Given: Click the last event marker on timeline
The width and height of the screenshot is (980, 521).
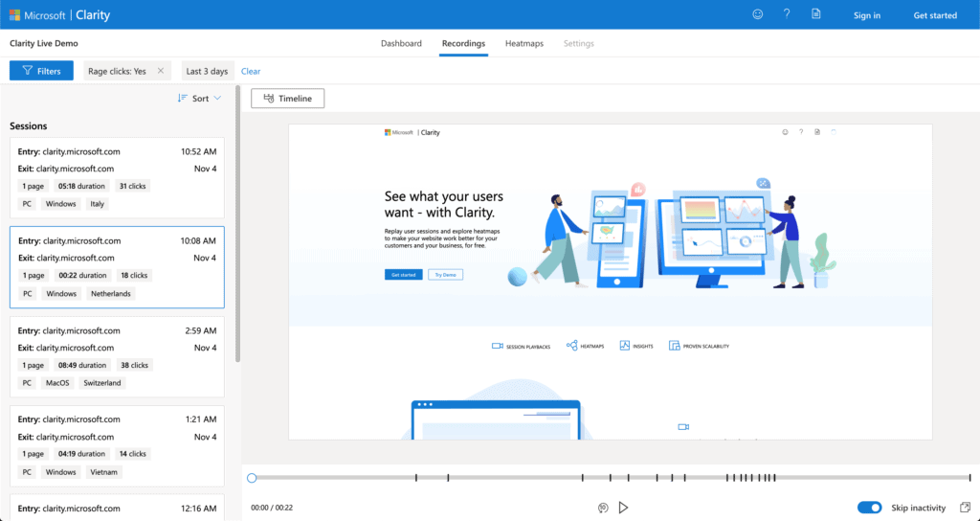Looking at the screenshot, I should tap(970, 478).
